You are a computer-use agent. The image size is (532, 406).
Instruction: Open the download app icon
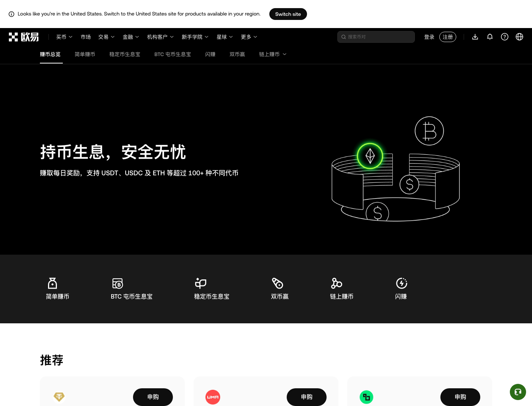pos(475,37)
